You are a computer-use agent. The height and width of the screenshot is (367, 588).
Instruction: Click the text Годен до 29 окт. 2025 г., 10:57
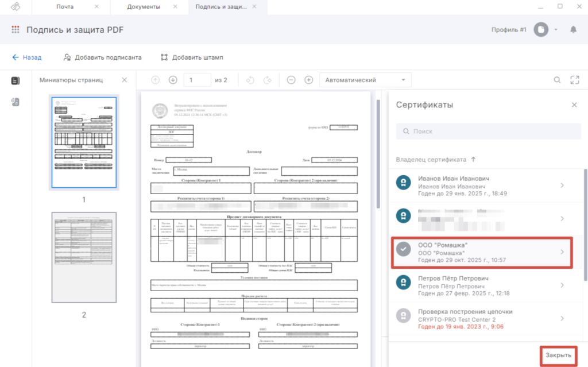pos(462,260)
